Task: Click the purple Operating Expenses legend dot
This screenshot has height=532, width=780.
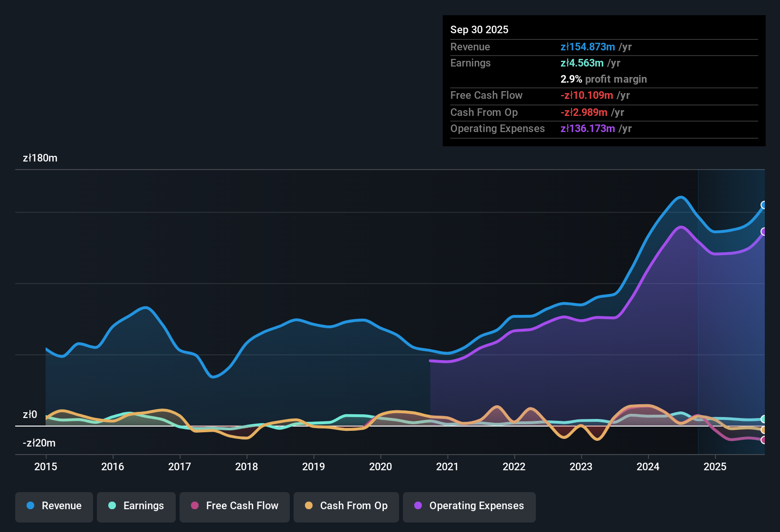Action: click(x=417, y=506)
